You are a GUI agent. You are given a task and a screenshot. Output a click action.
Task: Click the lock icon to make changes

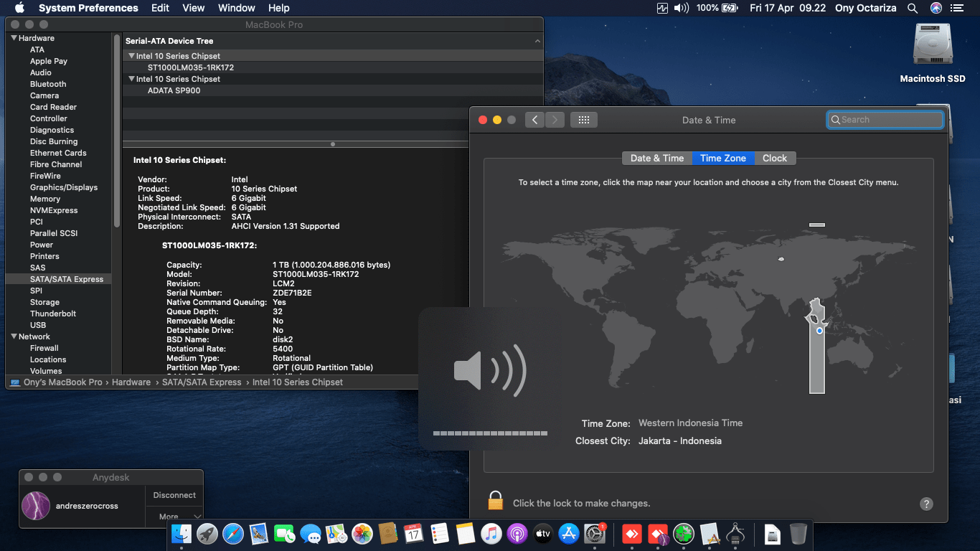pos(495,501)
